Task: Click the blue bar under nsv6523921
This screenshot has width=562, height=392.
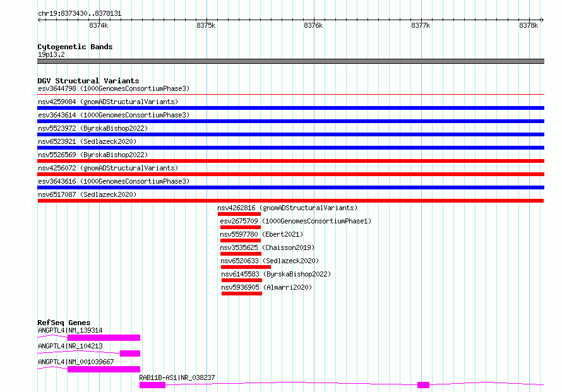Action: [x=290, y=148]
